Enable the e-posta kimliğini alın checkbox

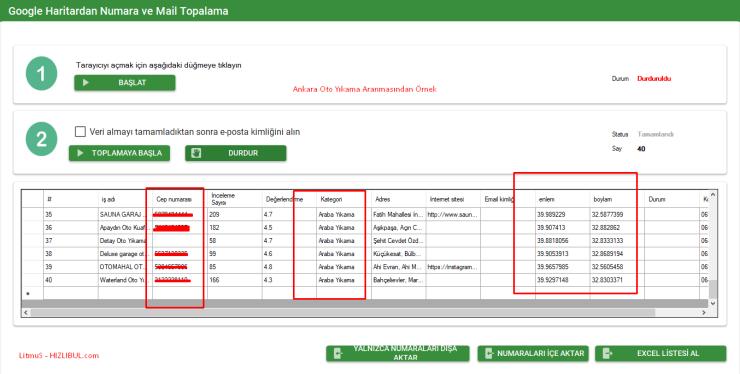80,132
